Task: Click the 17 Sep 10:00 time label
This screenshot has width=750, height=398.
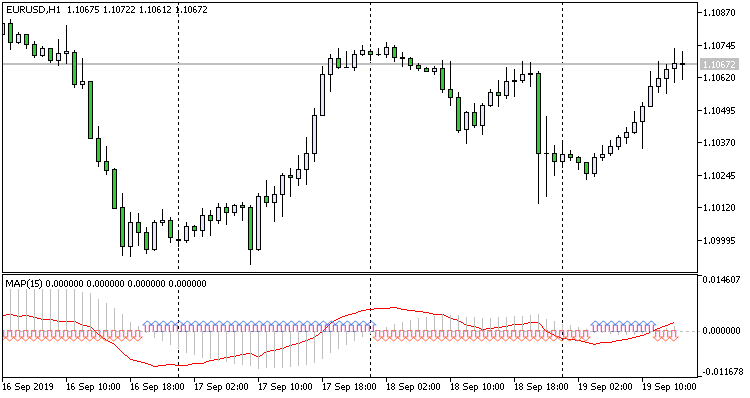Action: click(x=285, y=387)
